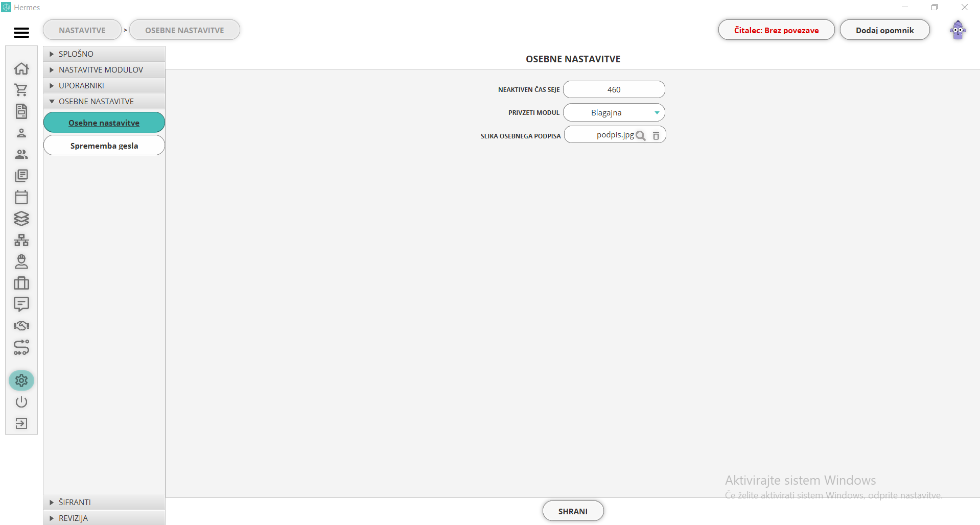Click the power icon in sidebar
The height and width of the screenshot is (525, 980).
click(21, 402)
